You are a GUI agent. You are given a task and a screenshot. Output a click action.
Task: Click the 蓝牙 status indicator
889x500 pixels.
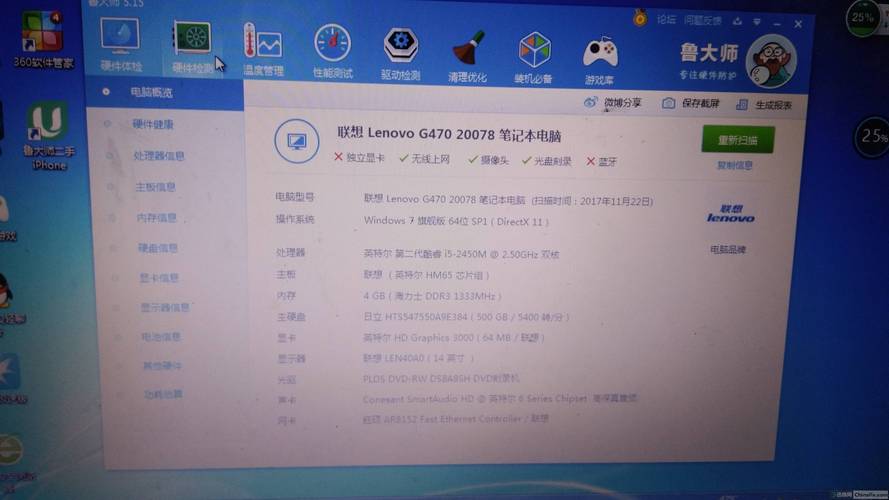tap(602, 162)
